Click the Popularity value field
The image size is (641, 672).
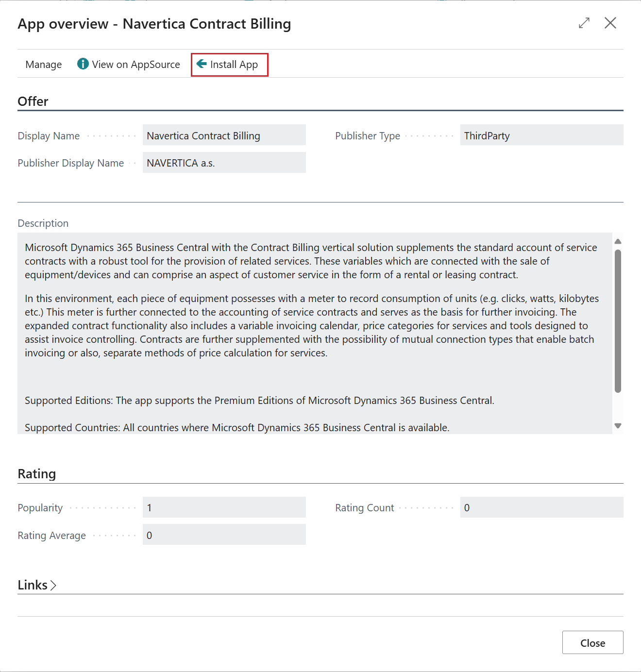point(224,507)
